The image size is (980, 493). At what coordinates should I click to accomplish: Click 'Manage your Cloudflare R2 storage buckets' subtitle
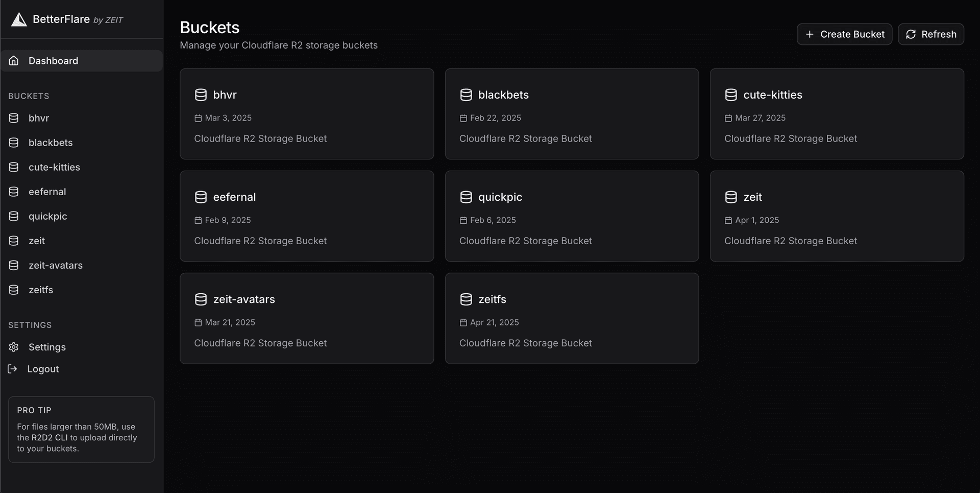(x=279, y=45)
